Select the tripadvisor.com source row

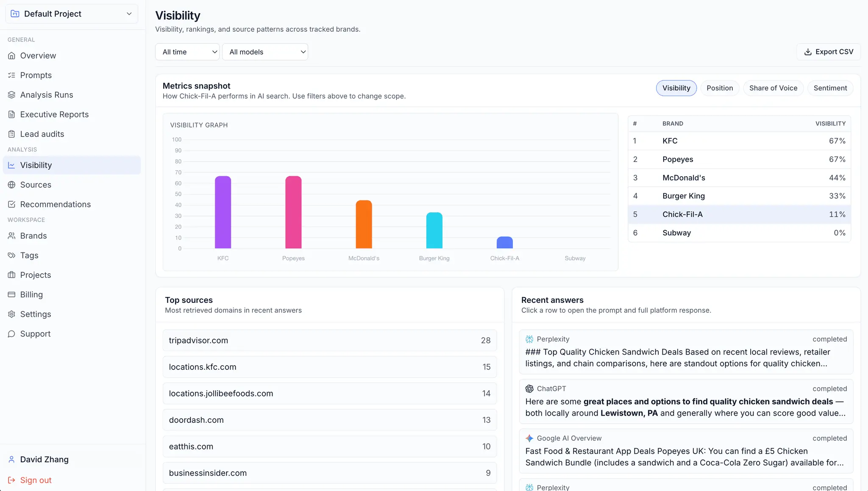[x=330, y=341]
